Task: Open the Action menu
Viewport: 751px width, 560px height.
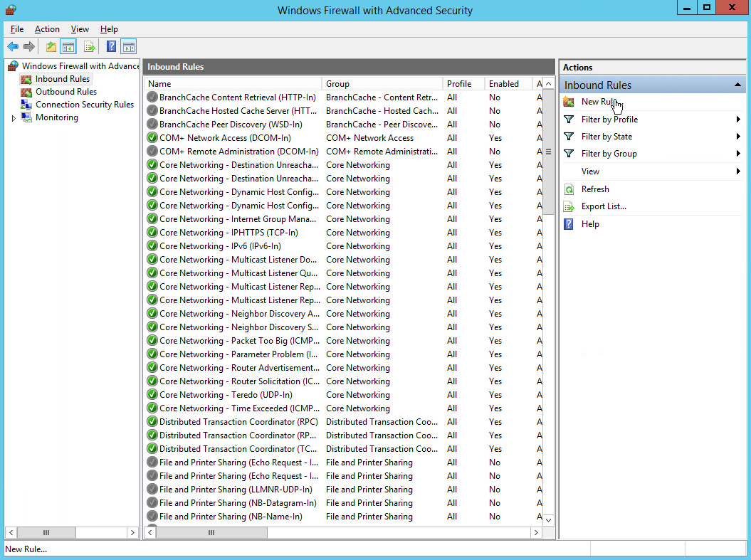Action: pyautogui.click(x=47, y=29)
